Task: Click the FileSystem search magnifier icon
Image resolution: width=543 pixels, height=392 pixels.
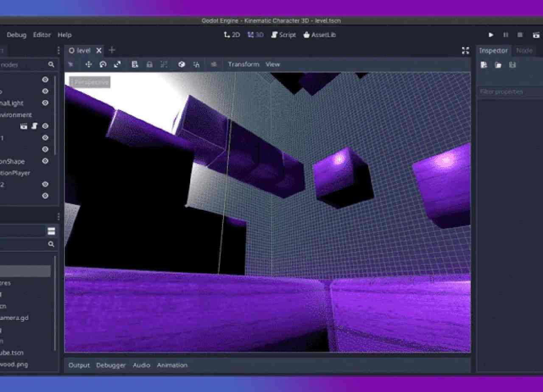Action: tap(51, 244)
